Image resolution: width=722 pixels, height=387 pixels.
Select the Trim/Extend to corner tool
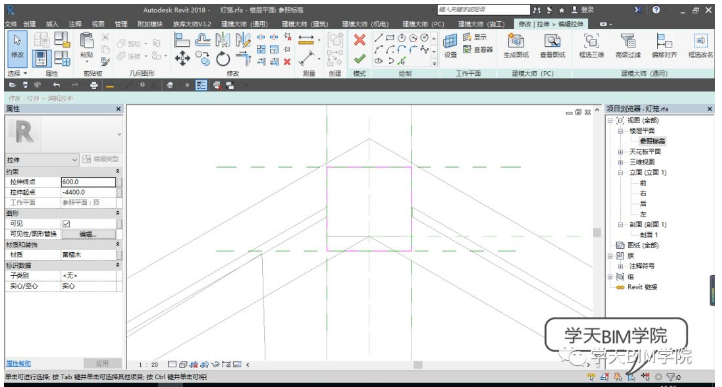[x=243, y=59]
